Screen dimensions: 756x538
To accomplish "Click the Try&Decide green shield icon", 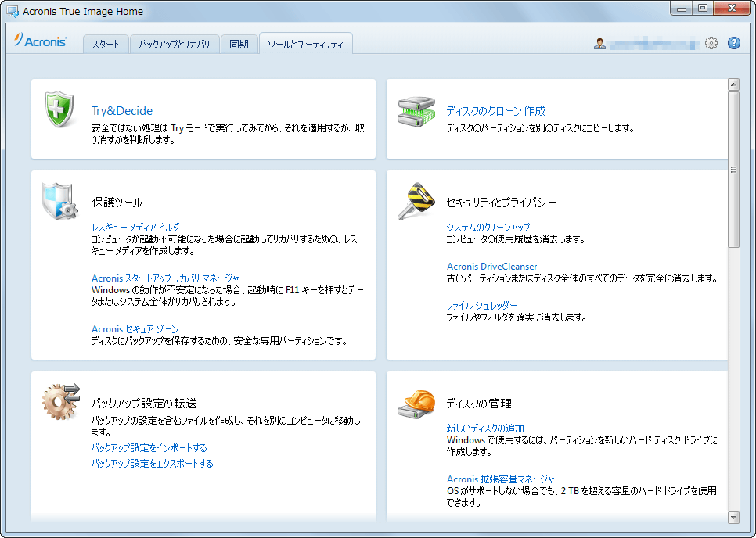I will click(59, 109).
